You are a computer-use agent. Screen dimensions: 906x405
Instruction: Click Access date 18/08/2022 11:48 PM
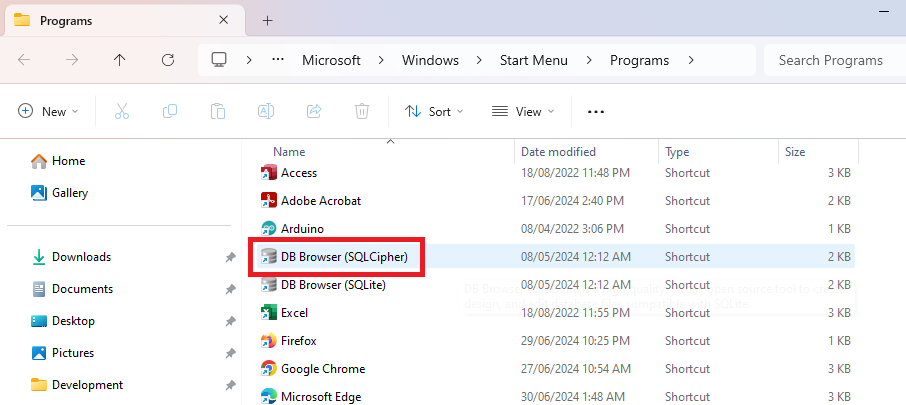[575, 173]
